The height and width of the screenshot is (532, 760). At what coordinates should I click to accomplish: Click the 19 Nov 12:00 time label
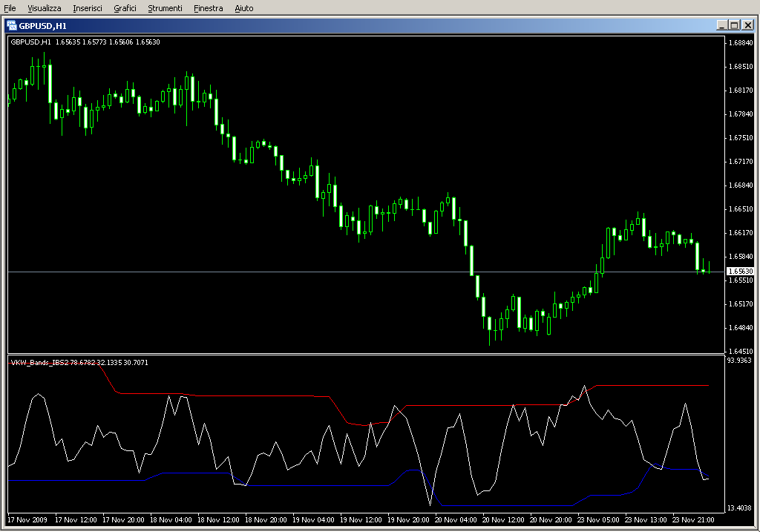tap(361, 520)
